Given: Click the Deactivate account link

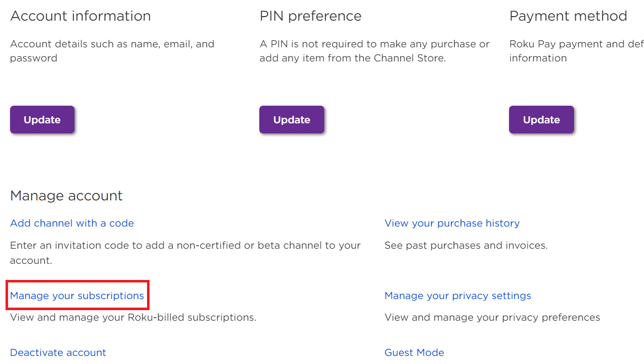Looking at the screenshot, I should [58, 352].
